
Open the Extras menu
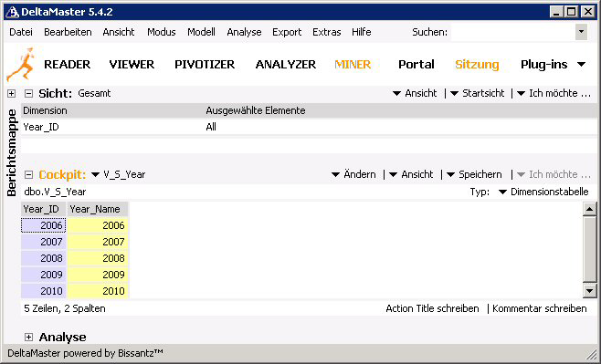pos(327,32)
